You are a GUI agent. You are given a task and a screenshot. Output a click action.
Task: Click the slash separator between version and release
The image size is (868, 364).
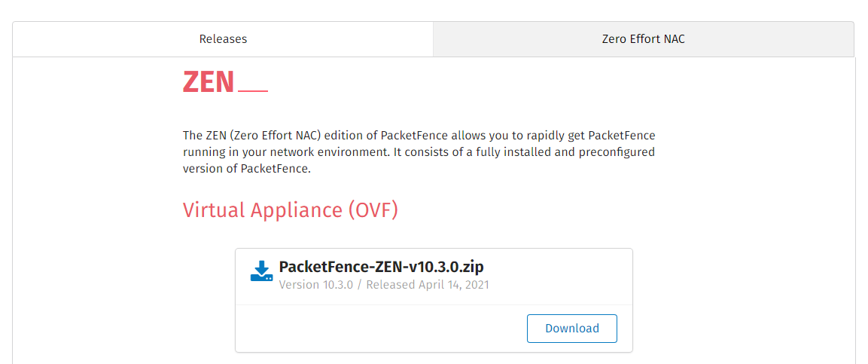[x=360, y=285]
